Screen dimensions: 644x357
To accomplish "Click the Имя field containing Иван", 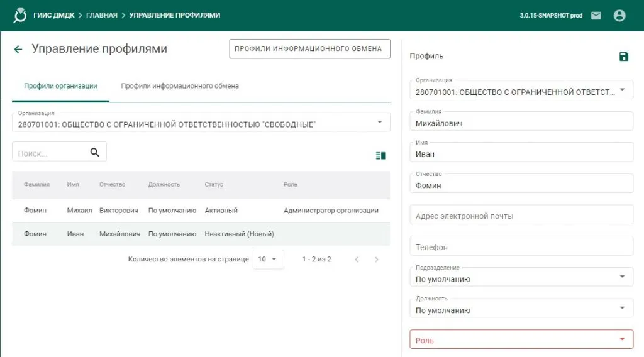I will click(x=521, y=152).
